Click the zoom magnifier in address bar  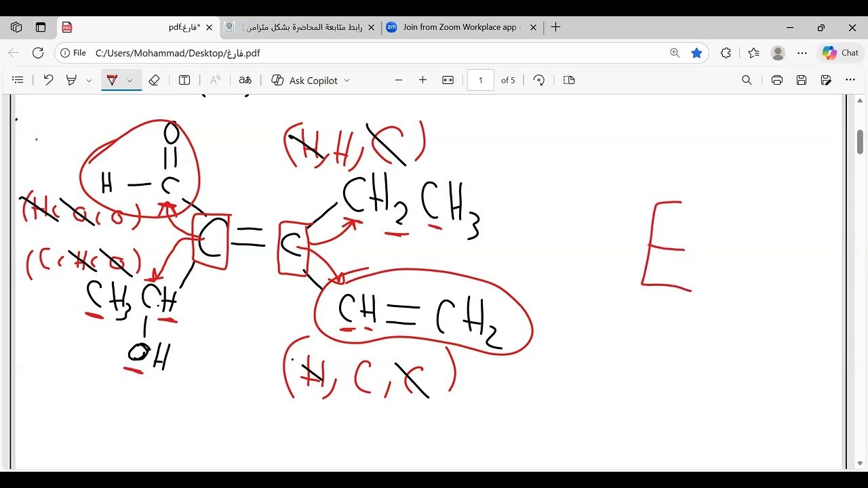[x=675, y=53]
